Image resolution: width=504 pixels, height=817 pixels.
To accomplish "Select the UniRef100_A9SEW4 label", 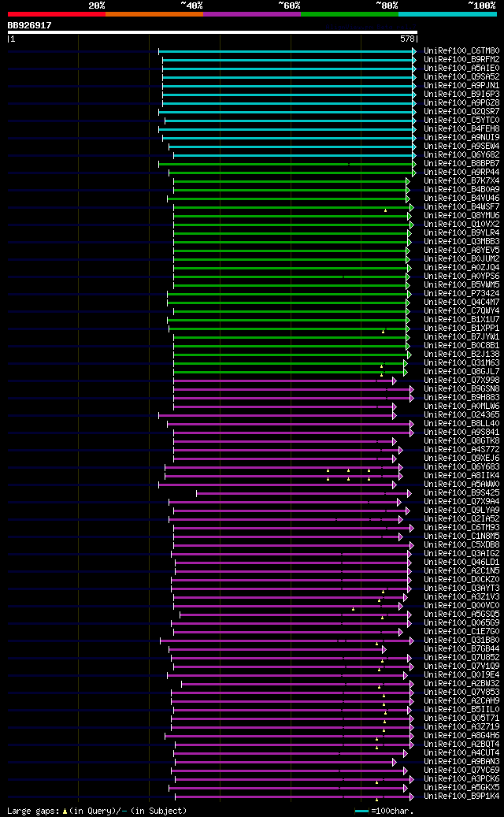I will (461, 147).
